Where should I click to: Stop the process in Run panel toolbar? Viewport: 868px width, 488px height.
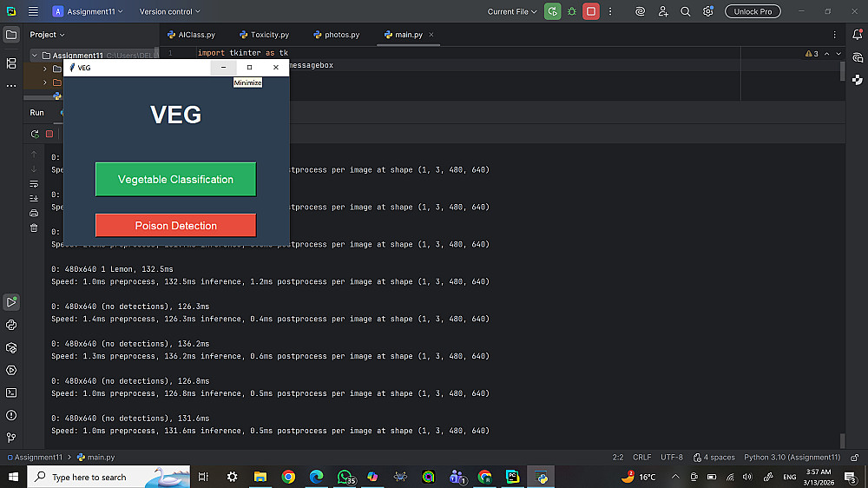[49, 134]
